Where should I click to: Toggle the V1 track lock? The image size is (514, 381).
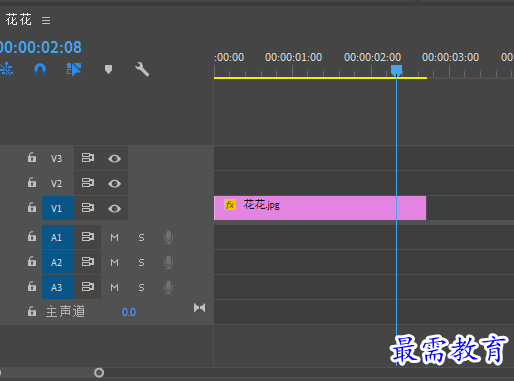(x=32, y=207)
